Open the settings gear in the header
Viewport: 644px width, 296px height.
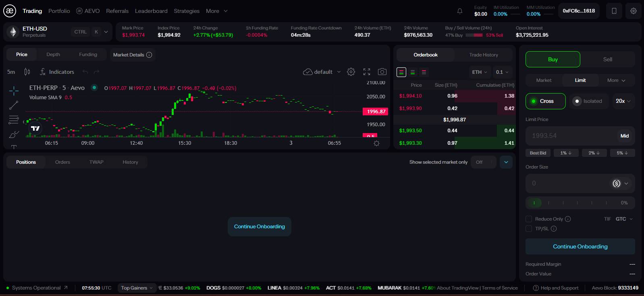634,11
